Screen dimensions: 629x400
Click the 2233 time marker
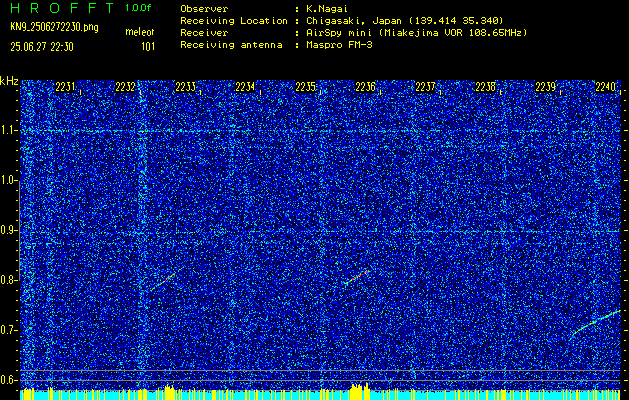pos(185,87)
